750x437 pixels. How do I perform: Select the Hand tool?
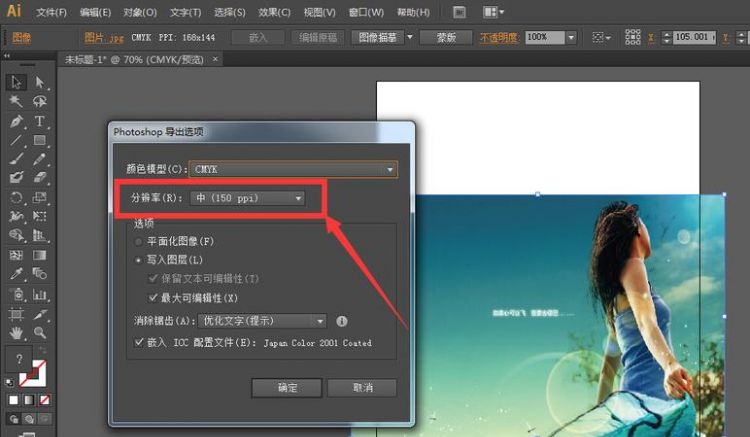pos(16,332)
